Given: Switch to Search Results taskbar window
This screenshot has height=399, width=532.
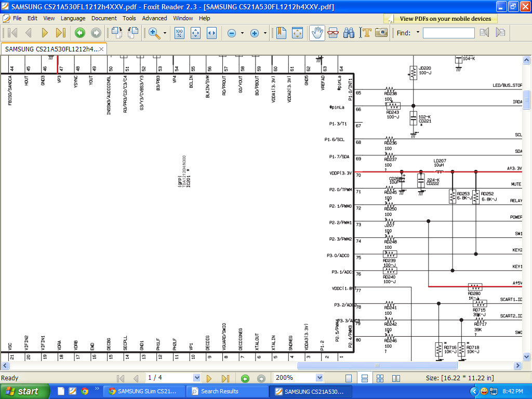Looking at the screenshot, I should [227, 391].
